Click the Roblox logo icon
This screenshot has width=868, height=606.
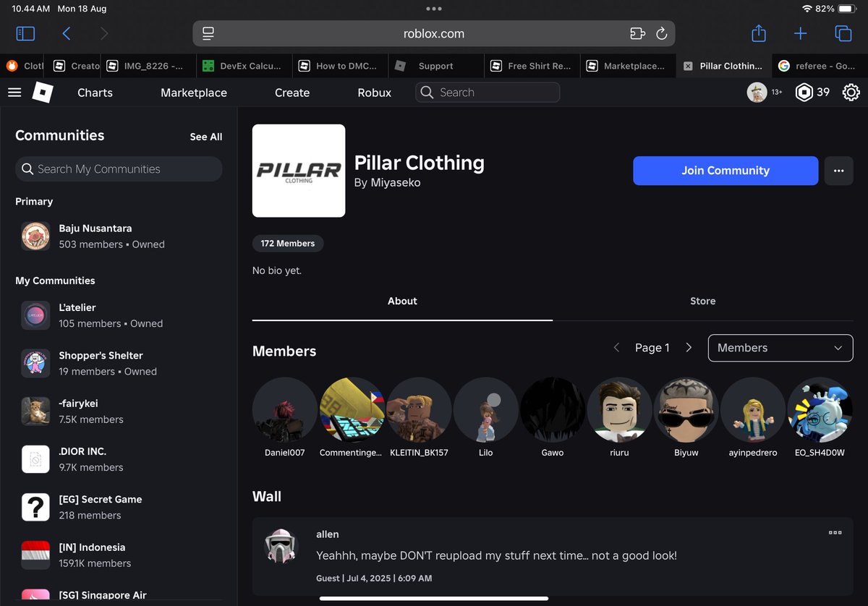(43, 93)
